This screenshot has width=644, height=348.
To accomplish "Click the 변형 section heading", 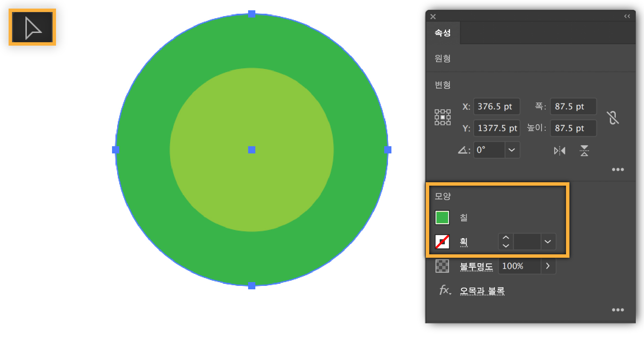I will coord(443,85).
